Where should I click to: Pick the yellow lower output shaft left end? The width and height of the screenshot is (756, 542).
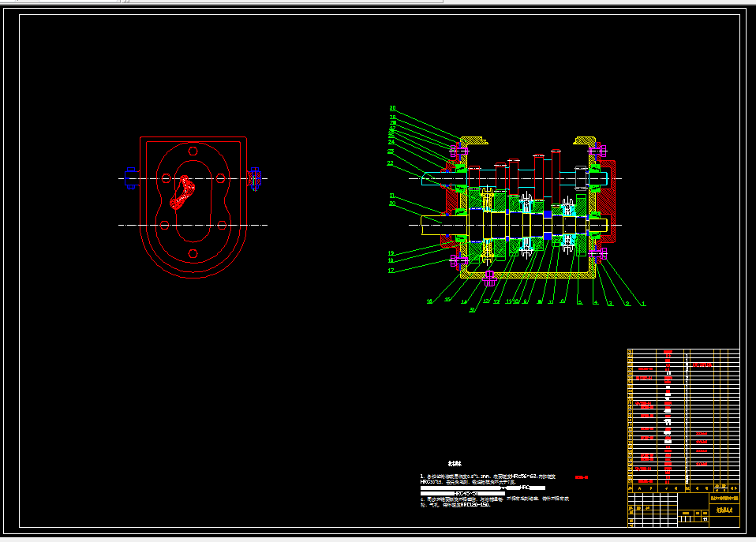coord(432,225)
